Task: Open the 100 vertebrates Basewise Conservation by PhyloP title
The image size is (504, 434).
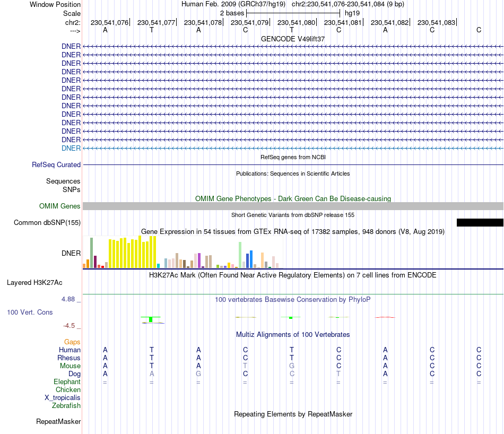Action: [x=293, y=300]
